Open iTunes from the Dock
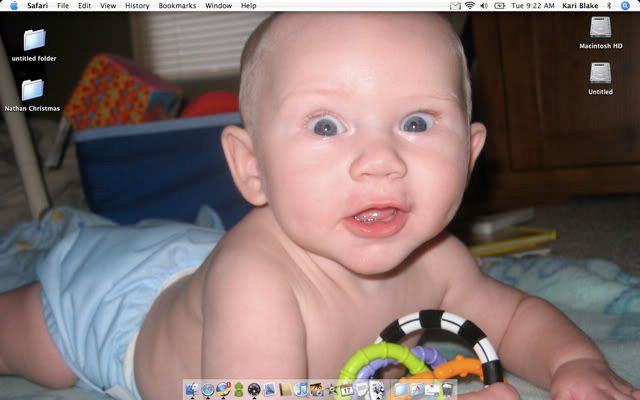The height and width of the screenshot is (400, 640). click(x=301, y=390)
